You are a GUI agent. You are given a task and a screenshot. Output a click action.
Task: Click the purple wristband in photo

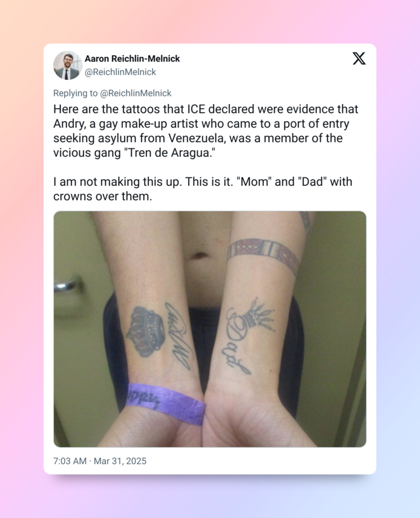tap(166, 404)
